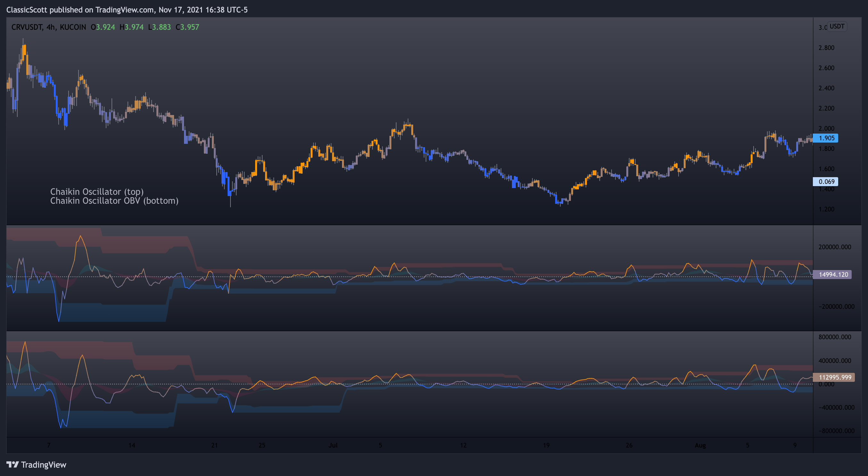Click the 2.800 price axis label
Screen dimensions: 868x476
826,47
